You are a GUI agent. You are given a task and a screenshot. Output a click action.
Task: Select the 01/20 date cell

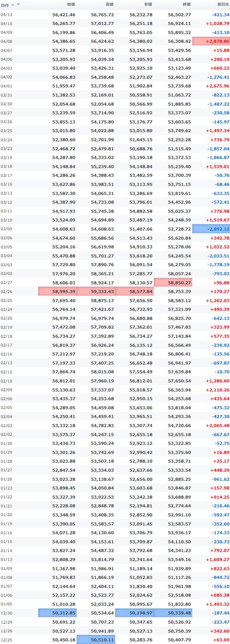(6, 514)
